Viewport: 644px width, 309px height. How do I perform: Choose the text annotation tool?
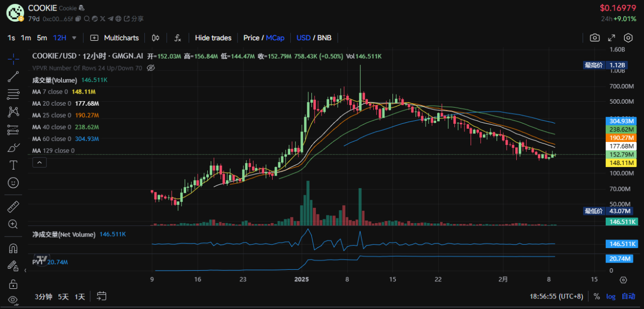click(x=14, y=165)
